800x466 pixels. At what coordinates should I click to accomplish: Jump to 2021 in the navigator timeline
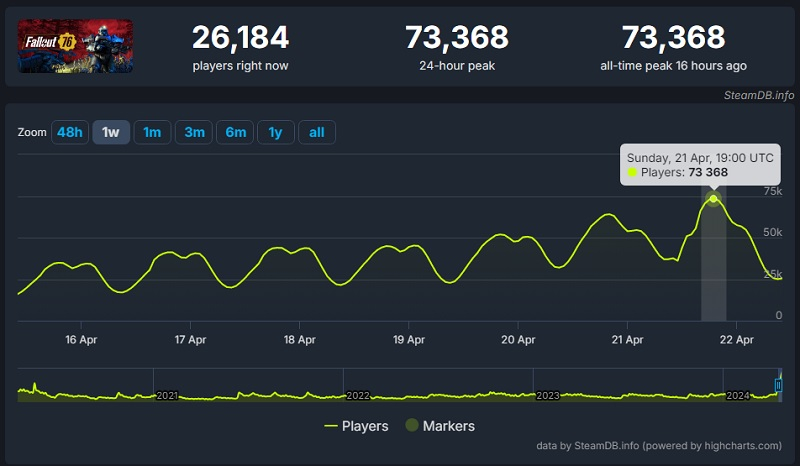pyautogui.click(x=167, y=396)
